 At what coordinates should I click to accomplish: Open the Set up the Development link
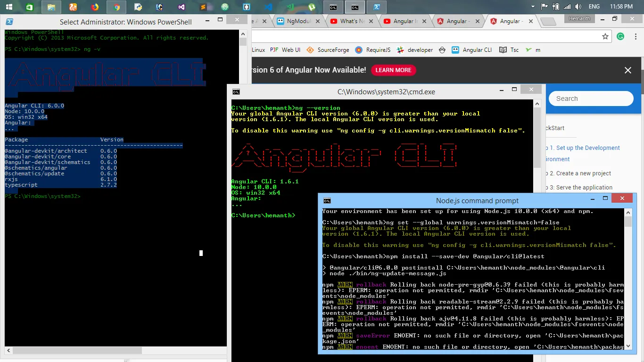coord(582,154)
